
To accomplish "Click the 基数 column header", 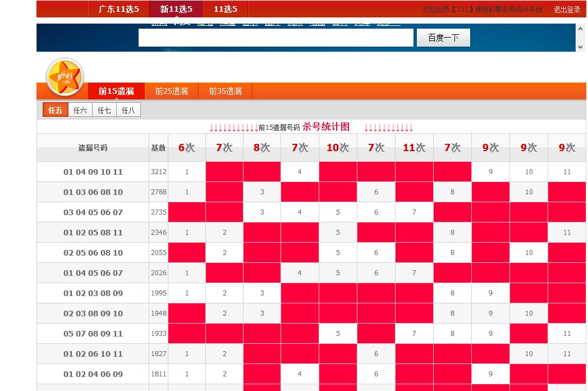I will point(158,148).
